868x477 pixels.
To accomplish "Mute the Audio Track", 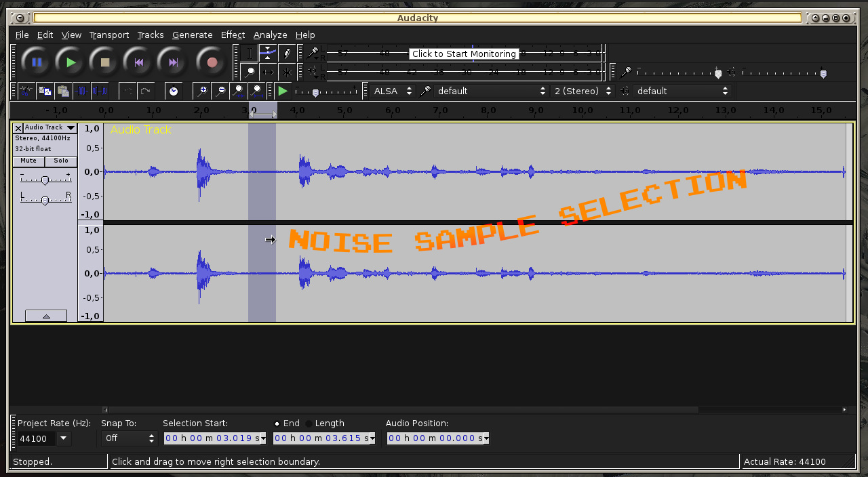I will tap(28, 161).
